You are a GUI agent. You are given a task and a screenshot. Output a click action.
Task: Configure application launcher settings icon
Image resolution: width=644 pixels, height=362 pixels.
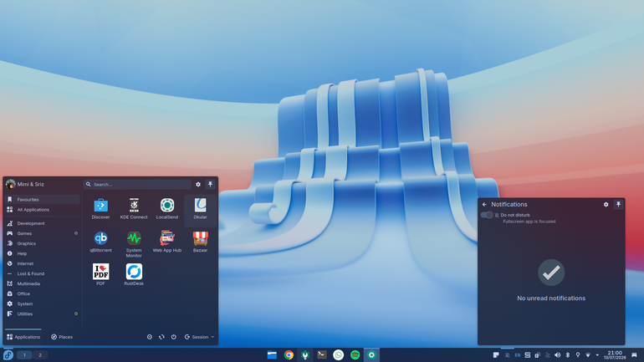198,184
